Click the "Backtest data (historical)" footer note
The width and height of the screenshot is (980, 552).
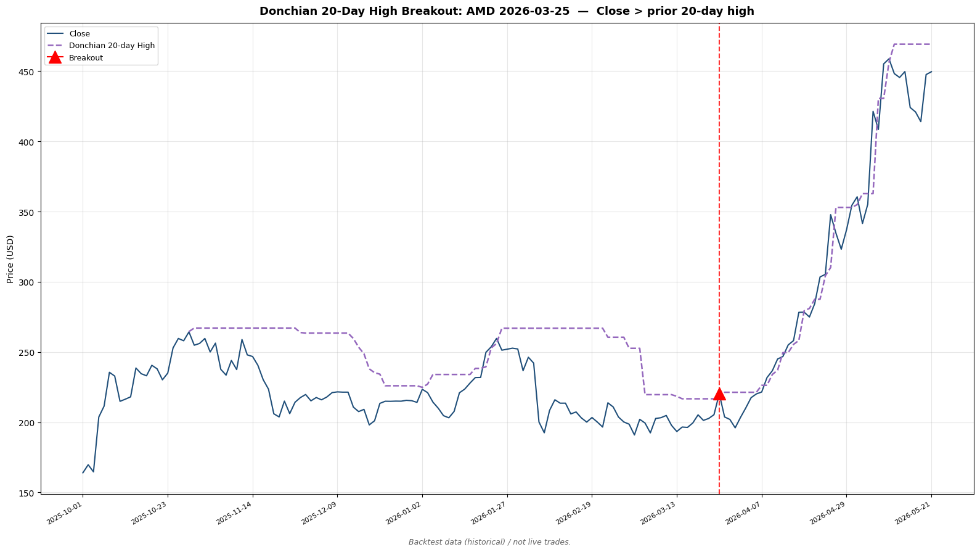pos(489,542)
